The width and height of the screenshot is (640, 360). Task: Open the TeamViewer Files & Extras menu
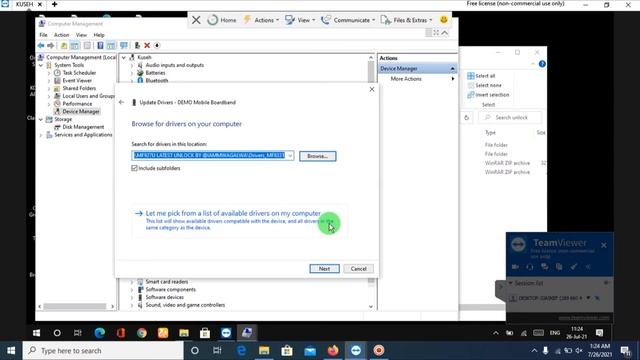[x=407, y=20]
